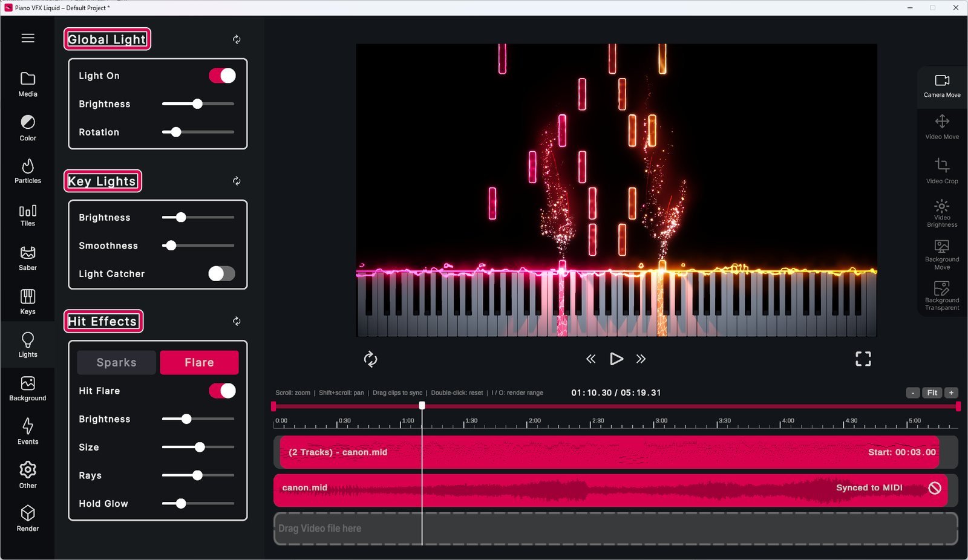Open the Saber section
Image resolution: width=968 pixels, height=560 pixels.
click(x=28, y=258)
